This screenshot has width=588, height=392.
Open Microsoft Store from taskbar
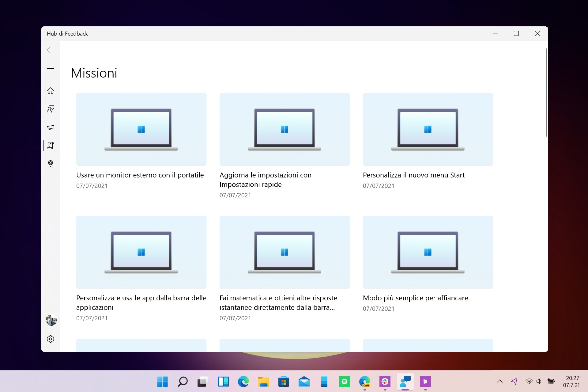tap(284, 382)
